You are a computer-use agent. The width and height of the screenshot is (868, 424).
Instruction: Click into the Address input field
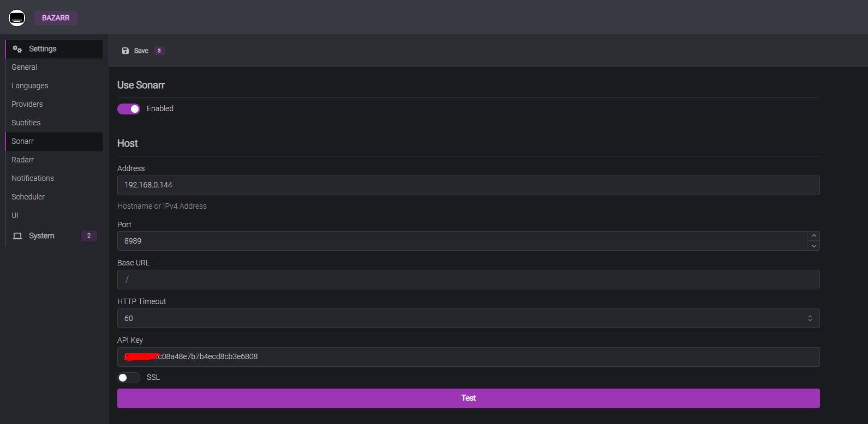click(468, 185)
